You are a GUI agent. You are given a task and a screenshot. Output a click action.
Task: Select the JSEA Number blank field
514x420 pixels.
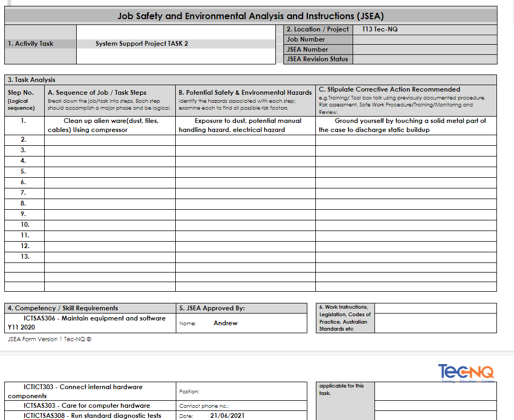(425, 50)
